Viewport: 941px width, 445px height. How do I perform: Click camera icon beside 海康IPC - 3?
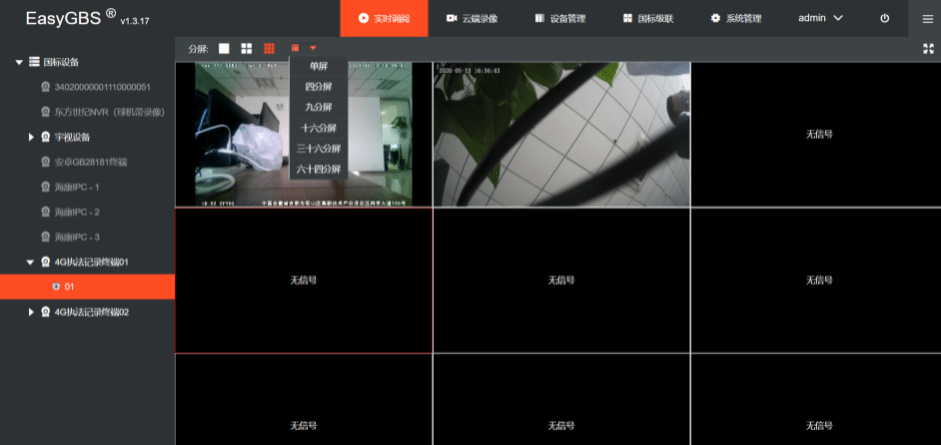[45, 237]
